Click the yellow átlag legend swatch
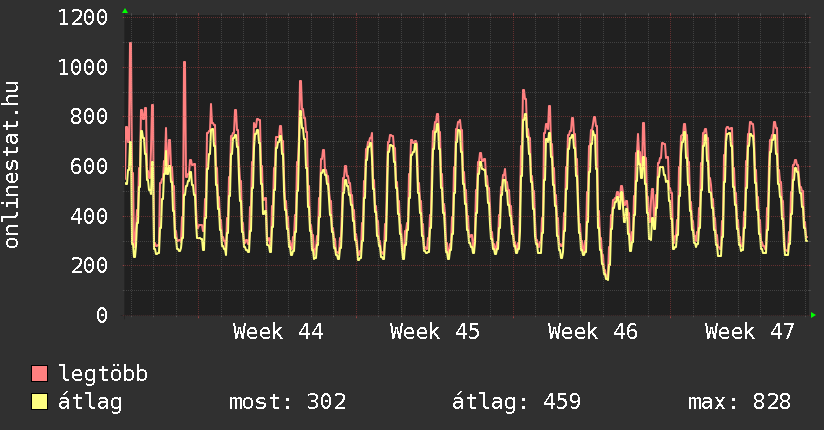Viewport: 824px width, 430px height. coord(39,402)
